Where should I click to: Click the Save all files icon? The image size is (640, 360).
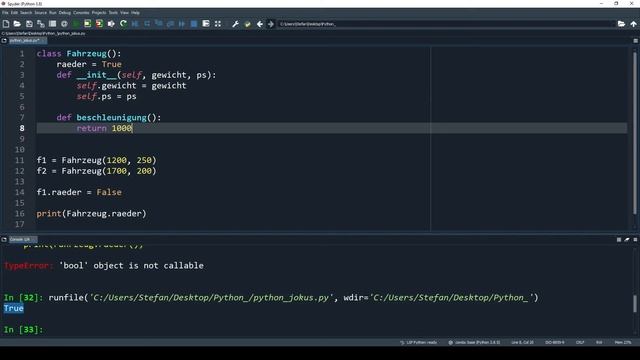tap(41, 24)
